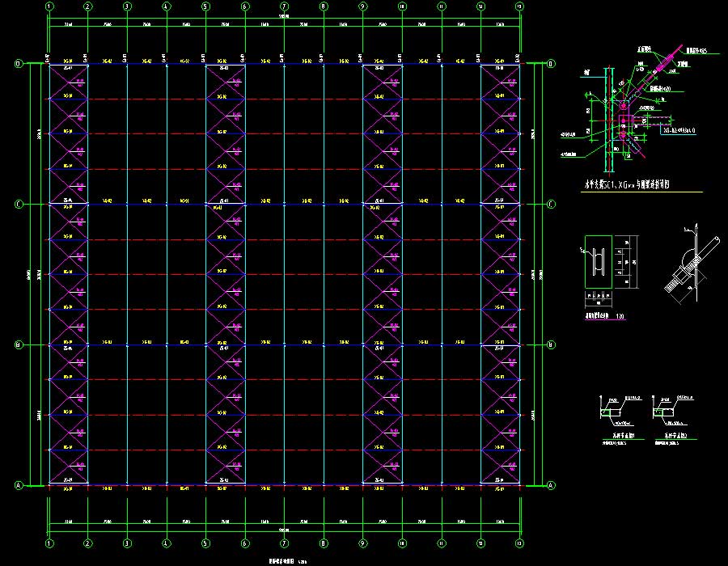The height and width of the screenshot is (566, 728).
Task: Select the left overall vertical dimension line
Action: click(x=32, y=275)
